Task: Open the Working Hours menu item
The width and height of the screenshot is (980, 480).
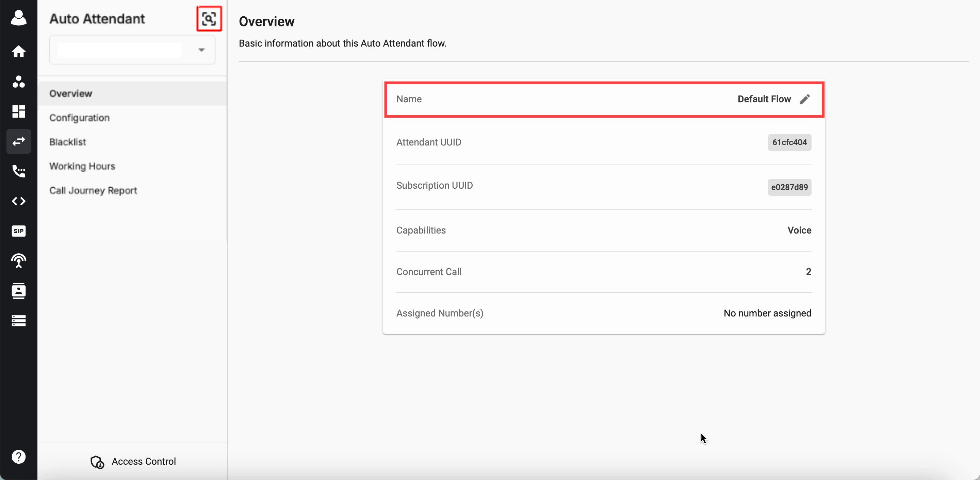Action: (x=132, y=166)
